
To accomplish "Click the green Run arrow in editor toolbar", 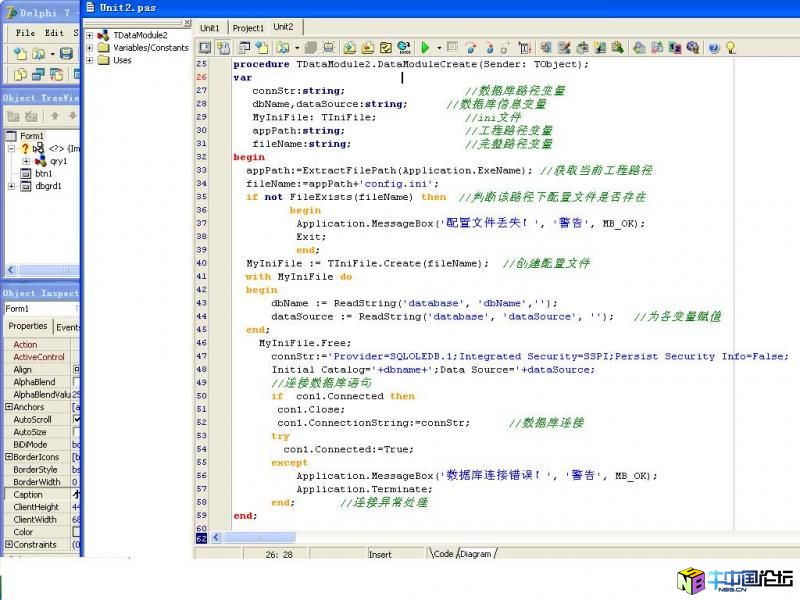I will point(425,47).
